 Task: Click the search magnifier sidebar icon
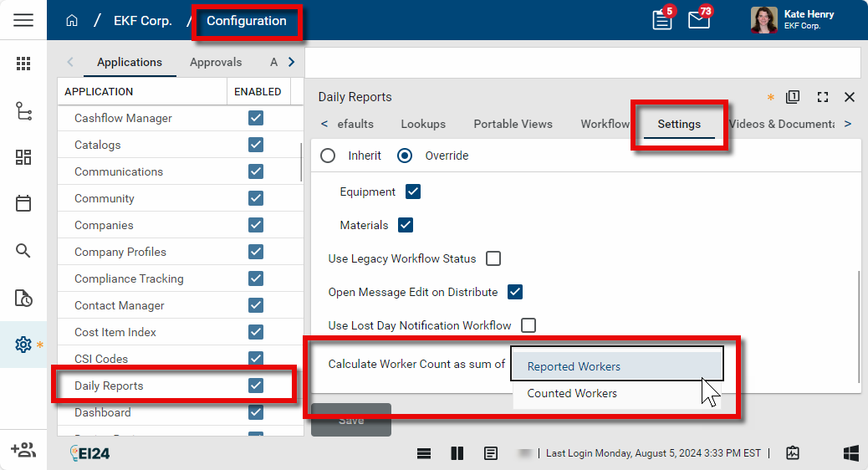pos(23,251)
